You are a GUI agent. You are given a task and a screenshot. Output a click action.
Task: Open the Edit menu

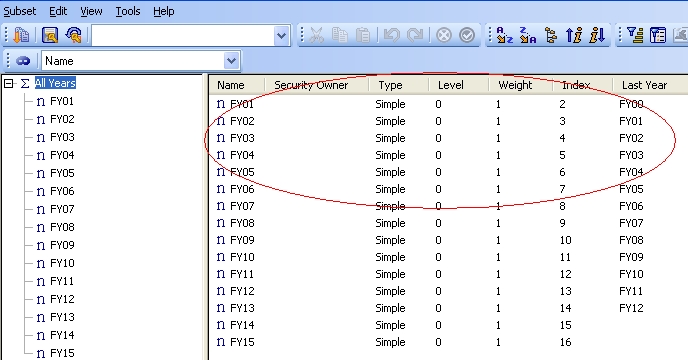coord(58,11)
